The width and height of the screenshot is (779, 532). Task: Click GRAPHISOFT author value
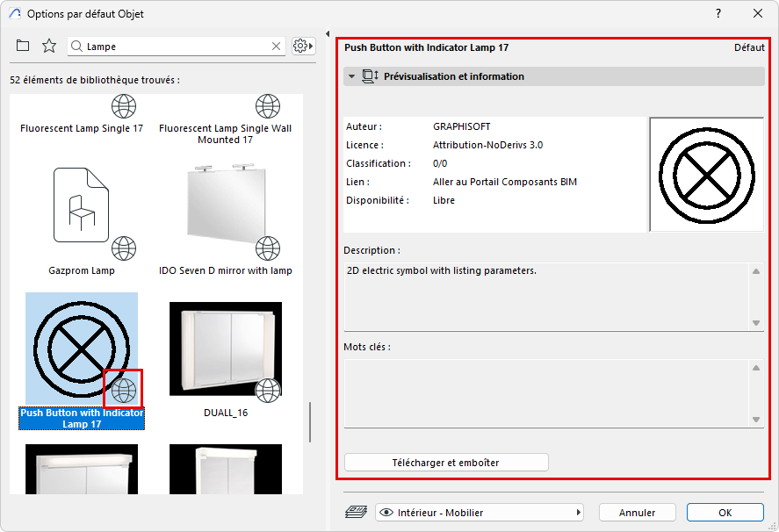coord(462,126)
